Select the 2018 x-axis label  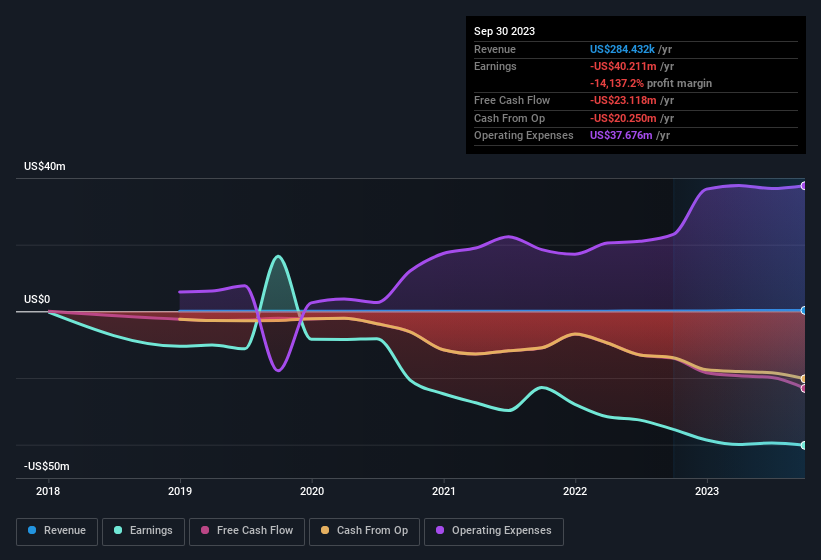48,491
